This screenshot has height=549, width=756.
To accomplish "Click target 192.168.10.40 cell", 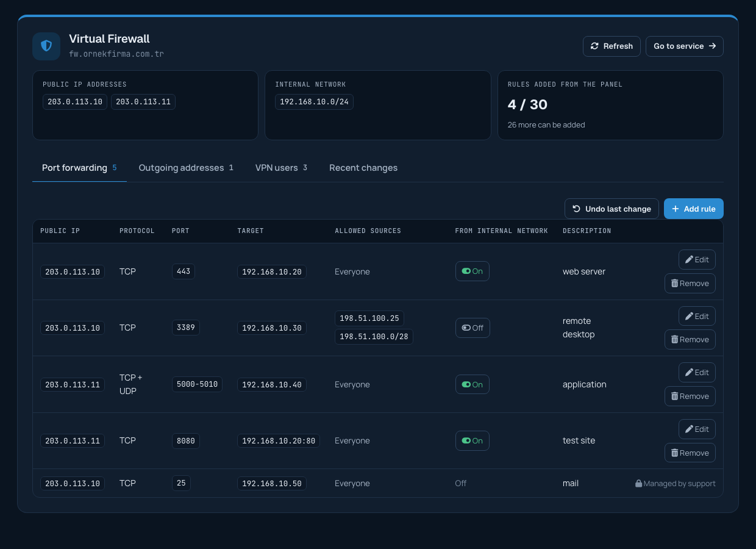I will coord(272,385).
